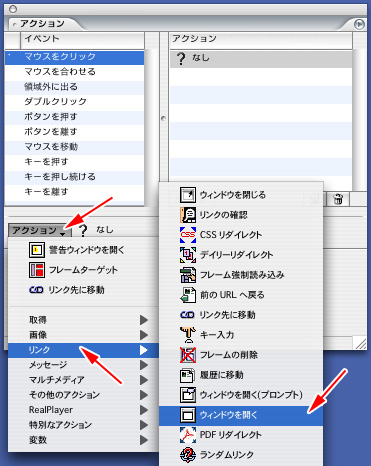Click the リンクの確認 icon
This screenshot has width=371, height=466.
pyautogui.click(x=188, y=215)
